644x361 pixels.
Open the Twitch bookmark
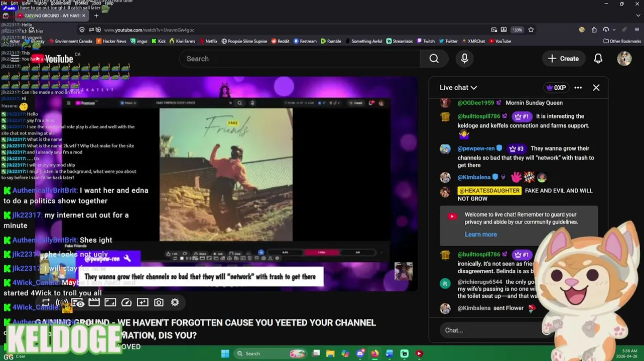tap(425, 41)
